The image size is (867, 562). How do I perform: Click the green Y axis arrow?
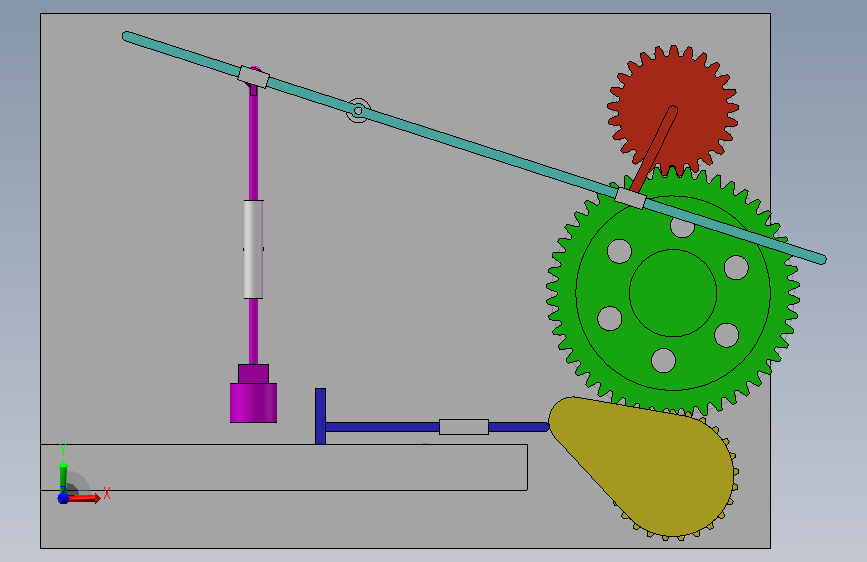click(x=64, y=474)
